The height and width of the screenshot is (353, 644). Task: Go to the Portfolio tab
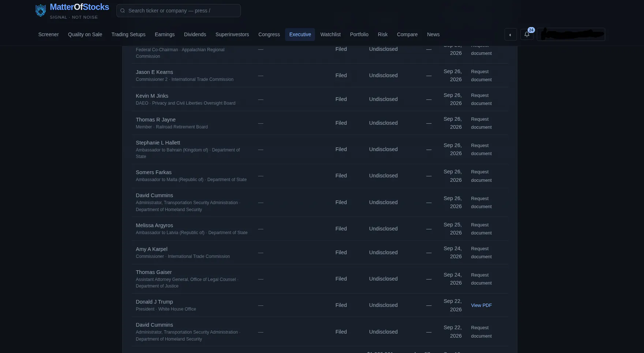(359, 34)
